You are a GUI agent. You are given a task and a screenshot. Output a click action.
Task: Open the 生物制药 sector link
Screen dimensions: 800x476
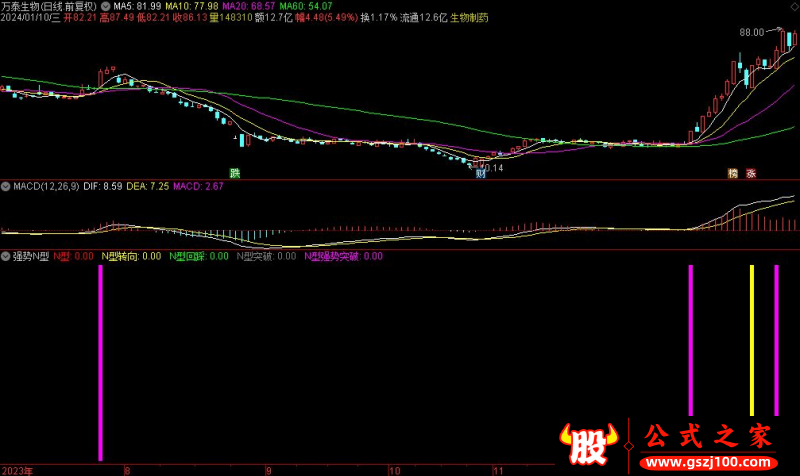[x=469, y=18]
